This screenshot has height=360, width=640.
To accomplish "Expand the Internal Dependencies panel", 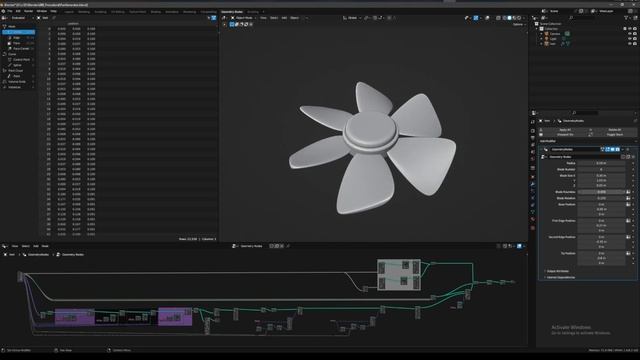I will 560,277.
